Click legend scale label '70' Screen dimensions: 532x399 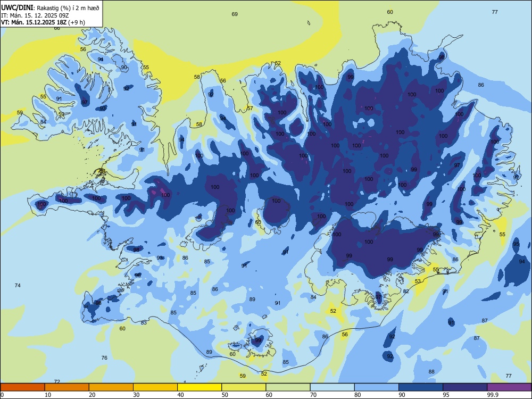313,395
